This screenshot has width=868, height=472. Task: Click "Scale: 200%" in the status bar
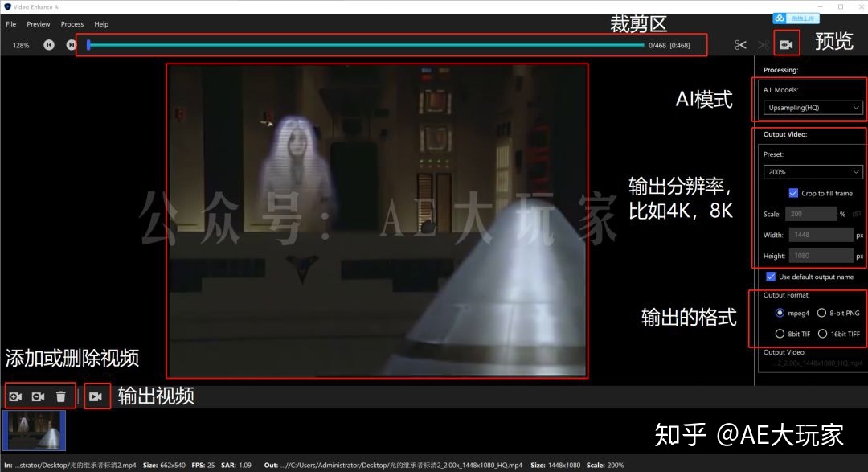coord(605,466)
